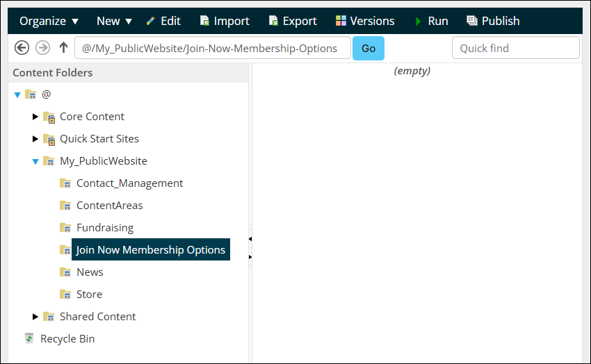Click the Quick find search field
Viewport: 591px width, 364px height.
tap(515, 48)
